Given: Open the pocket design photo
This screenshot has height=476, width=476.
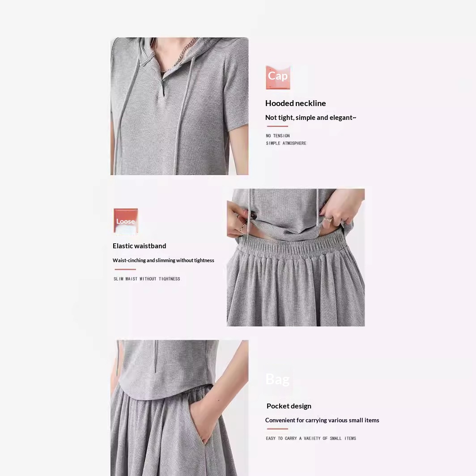Looking at the screenshot, I should (179, 408).
